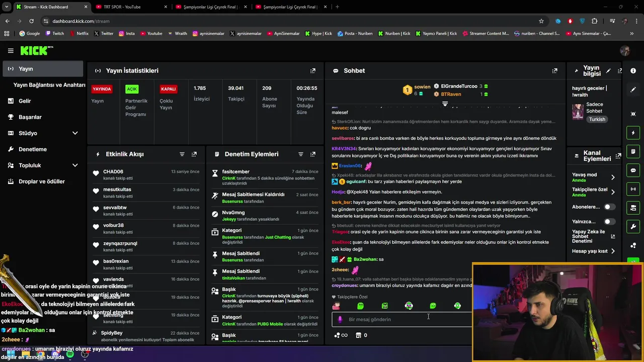
Task: Select Yayın in the sidebar
Action: point(43,69)
